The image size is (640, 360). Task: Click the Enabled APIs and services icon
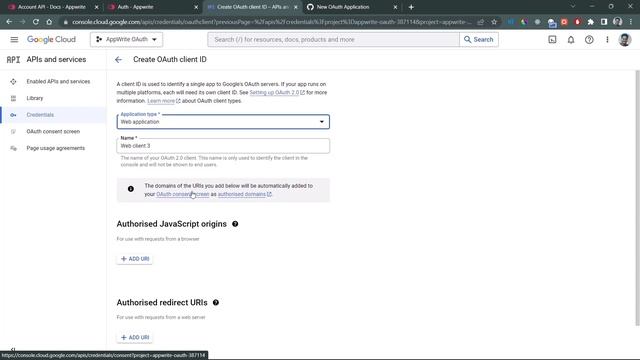13,82
